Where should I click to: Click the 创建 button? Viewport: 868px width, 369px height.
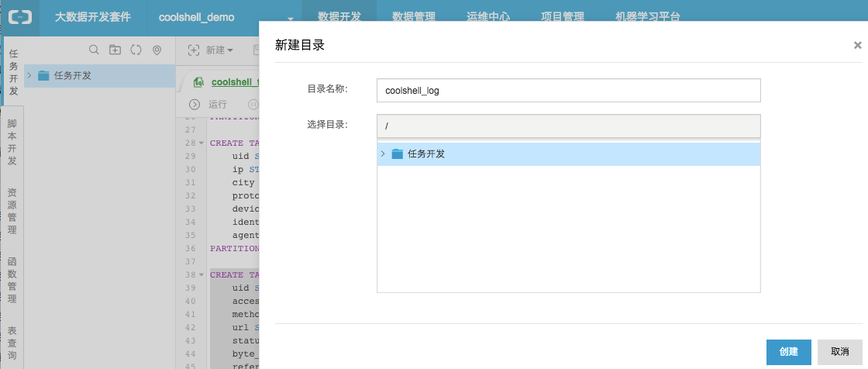click(789, 352)
